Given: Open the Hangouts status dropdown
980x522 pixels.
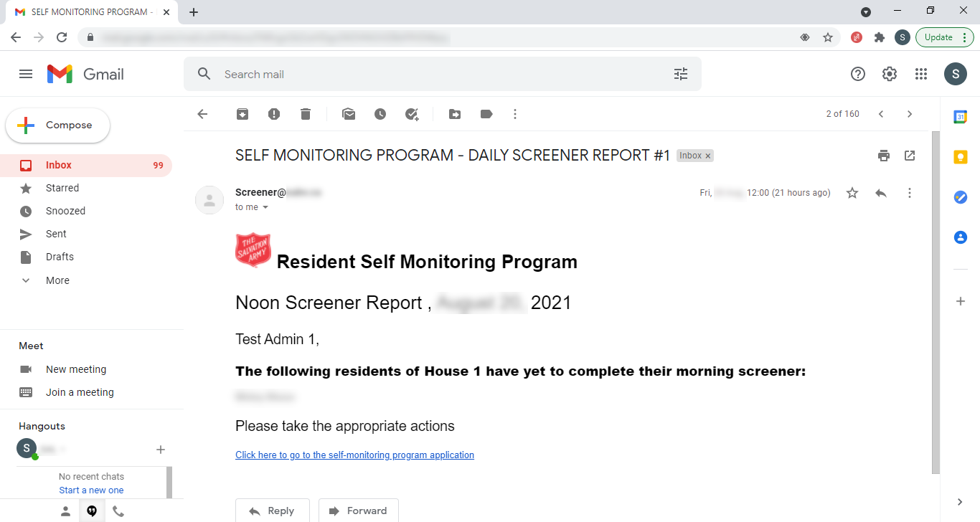Looking at the screenshot, I should pyautogui.click(x=63, y=450).
